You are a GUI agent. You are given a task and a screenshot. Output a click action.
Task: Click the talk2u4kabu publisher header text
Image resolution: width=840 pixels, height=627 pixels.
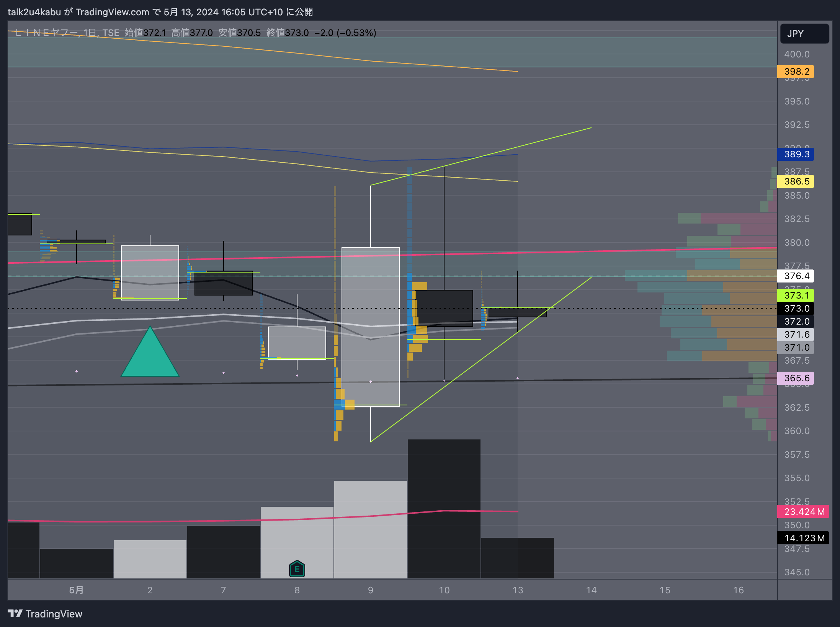tap(34, 12)
